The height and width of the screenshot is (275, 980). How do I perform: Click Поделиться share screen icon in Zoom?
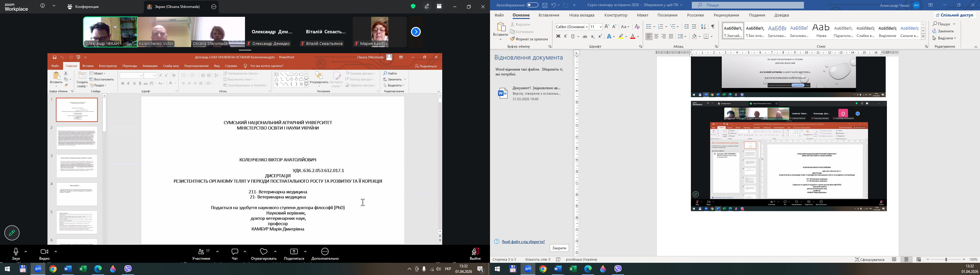coord(294,254)
